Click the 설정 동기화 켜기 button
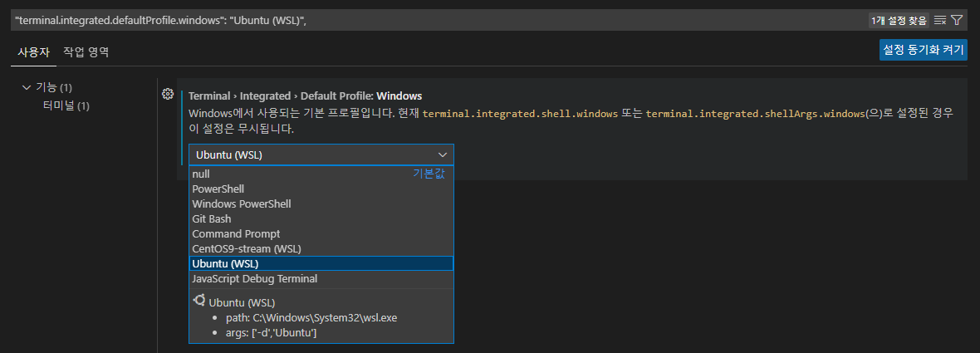The height and width of the screenshot is (353, 980). coord(924,50)
